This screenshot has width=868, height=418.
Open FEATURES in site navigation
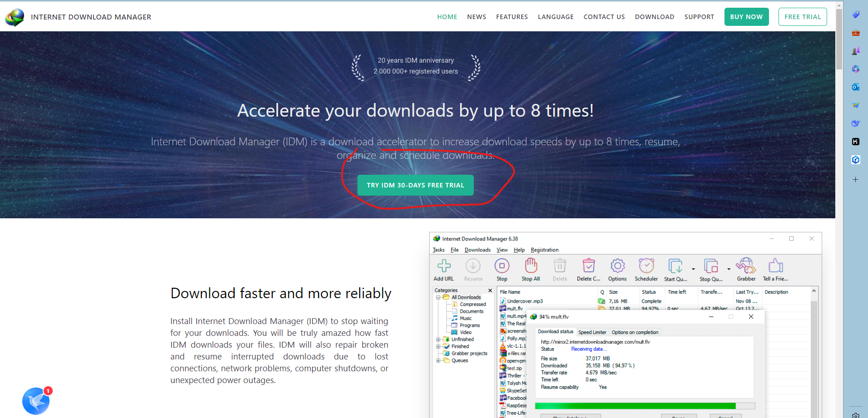[x=512, y=17]
